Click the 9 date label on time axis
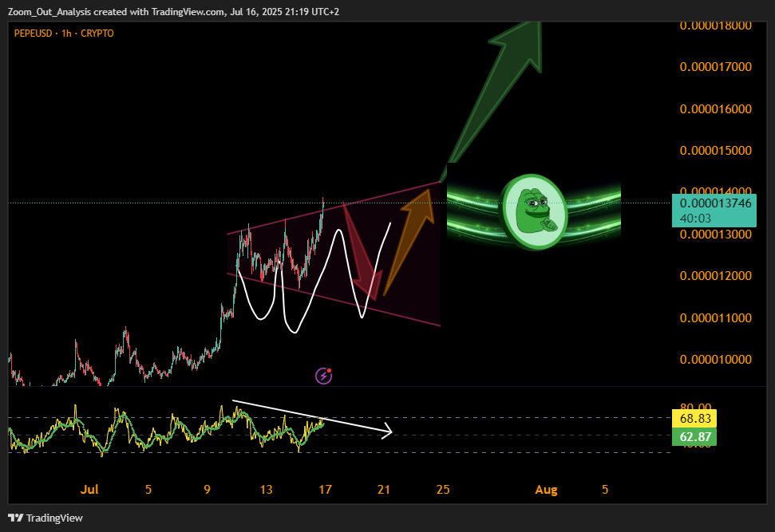 207,490
